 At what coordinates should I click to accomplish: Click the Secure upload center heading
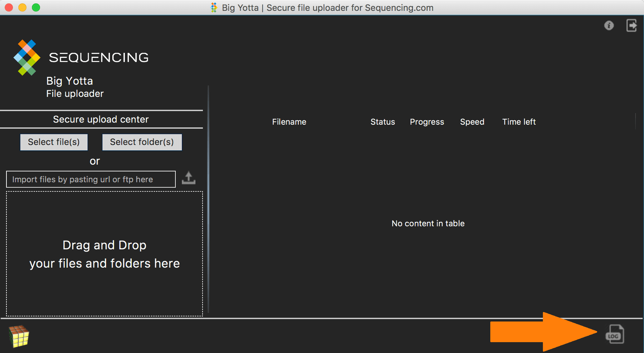pyautogui.click(x=101, y=119)
